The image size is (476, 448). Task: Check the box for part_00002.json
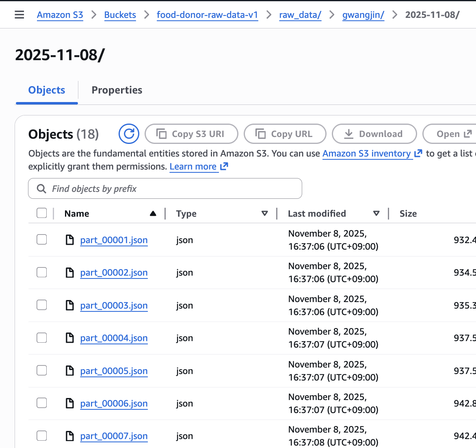click(41, 272)
